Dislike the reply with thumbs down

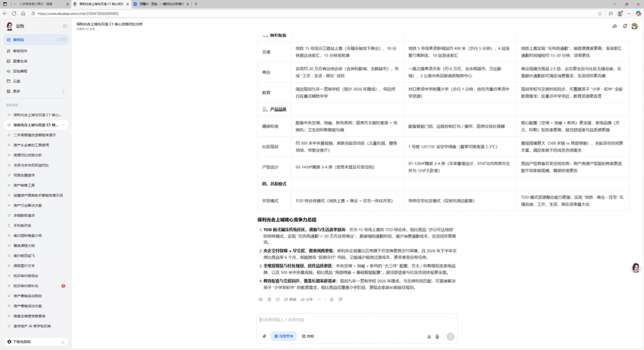(x=340, y=300)
